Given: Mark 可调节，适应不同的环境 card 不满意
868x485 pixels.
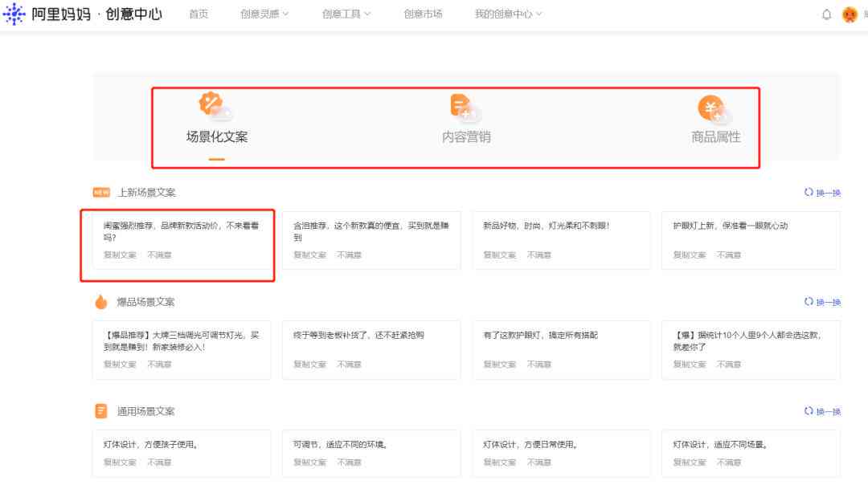Looking at the screenshot, I should [x=350, y=463].
